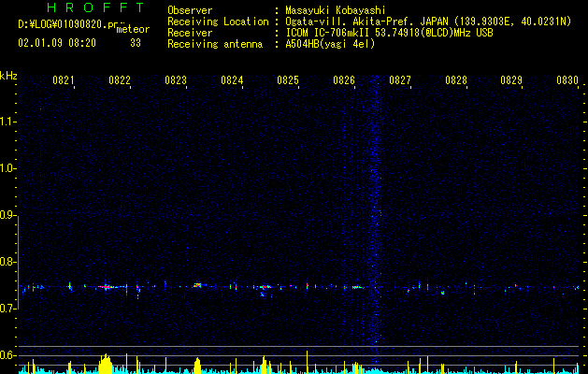Select receiver text ICOM IC-706mkII

tap(328, 33)
